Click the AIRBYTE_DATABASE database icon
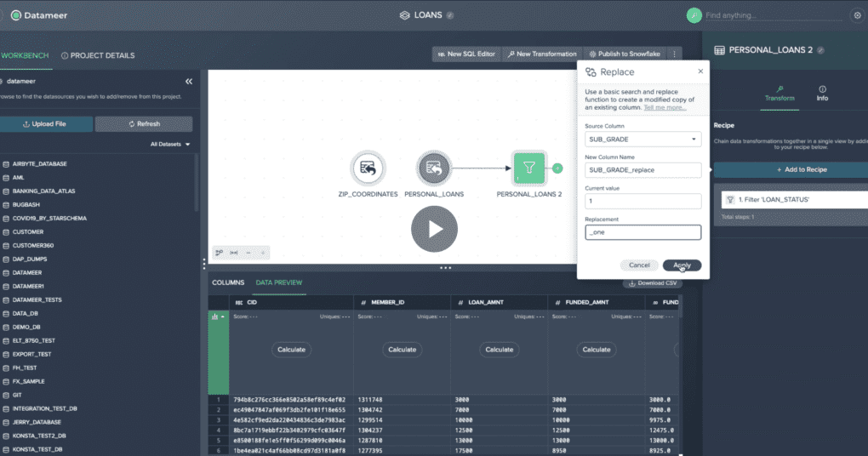 (6, 164)
